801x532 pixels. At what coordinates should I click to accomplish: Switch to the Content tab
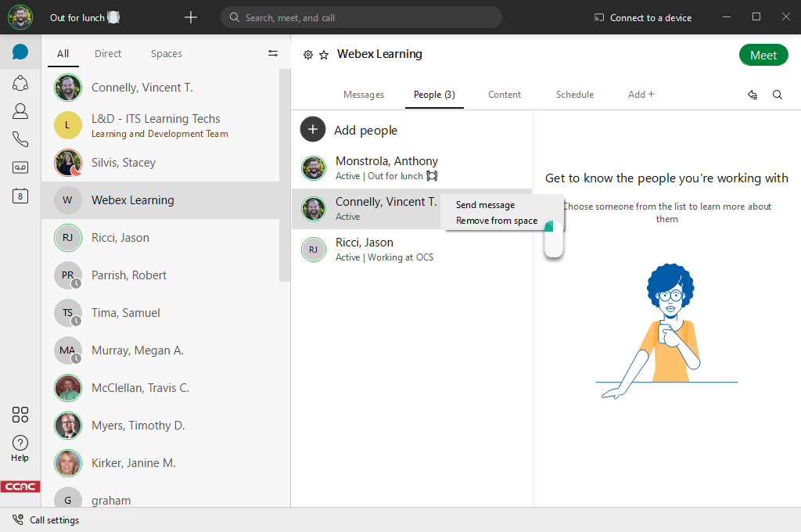click(504, 94)
